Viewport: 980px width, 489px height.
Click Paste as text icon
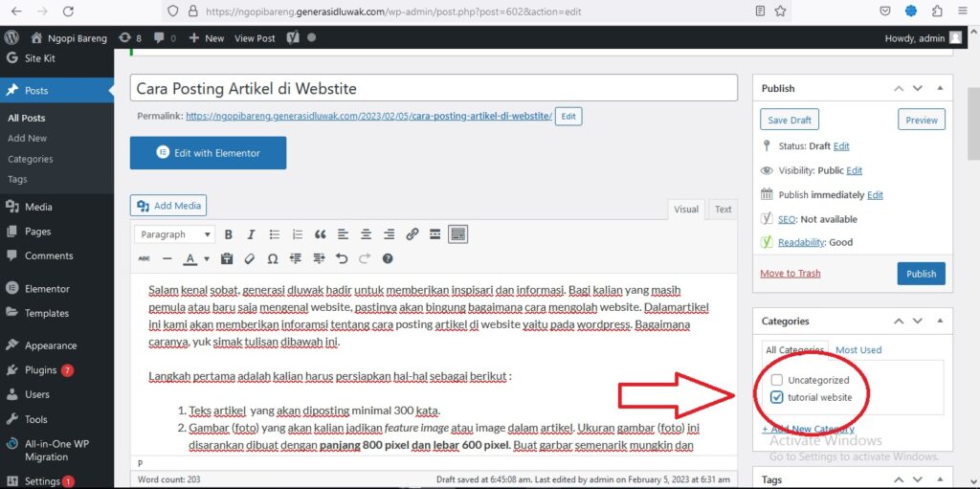[x=227, y=258]
